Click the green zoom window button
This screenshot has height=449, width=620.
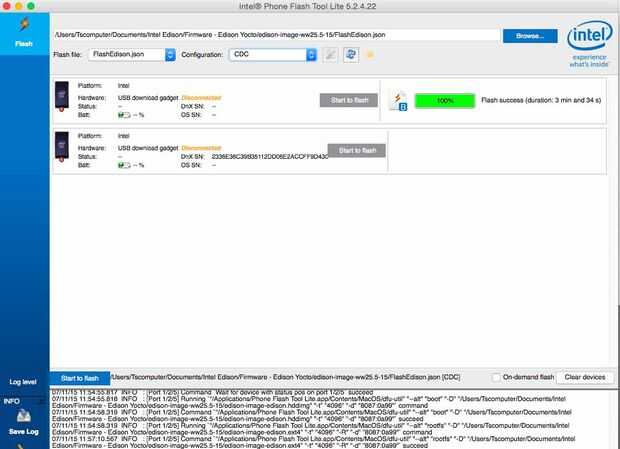pos(31,6)
